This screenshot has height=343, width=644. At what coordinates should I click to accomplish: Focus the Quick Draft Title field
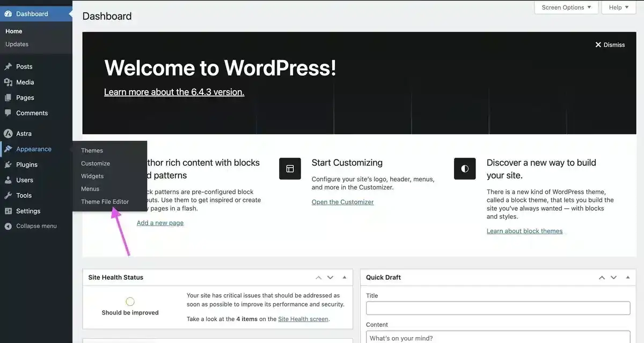click(498, 308)
